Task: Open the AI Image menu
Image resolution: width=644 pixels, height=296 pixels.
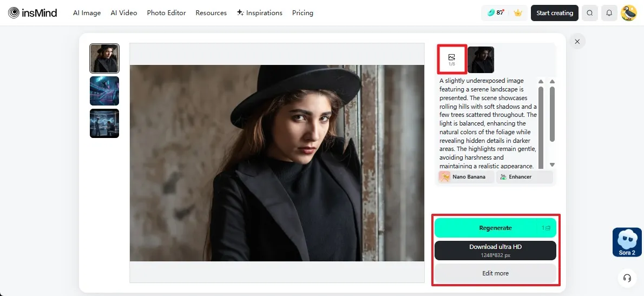Action: click(87, 13)
